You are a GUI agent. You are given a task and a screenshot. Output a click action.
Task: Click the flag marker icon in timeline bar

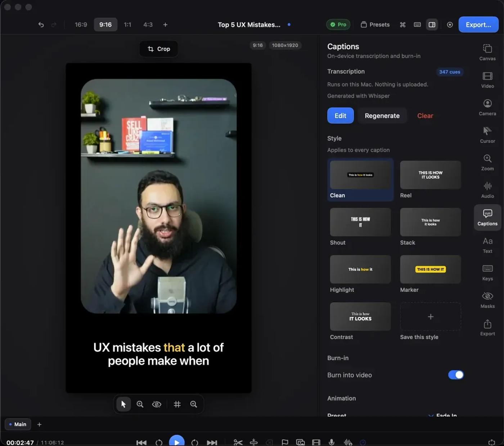pyautogui.click(x=285, y=442)
